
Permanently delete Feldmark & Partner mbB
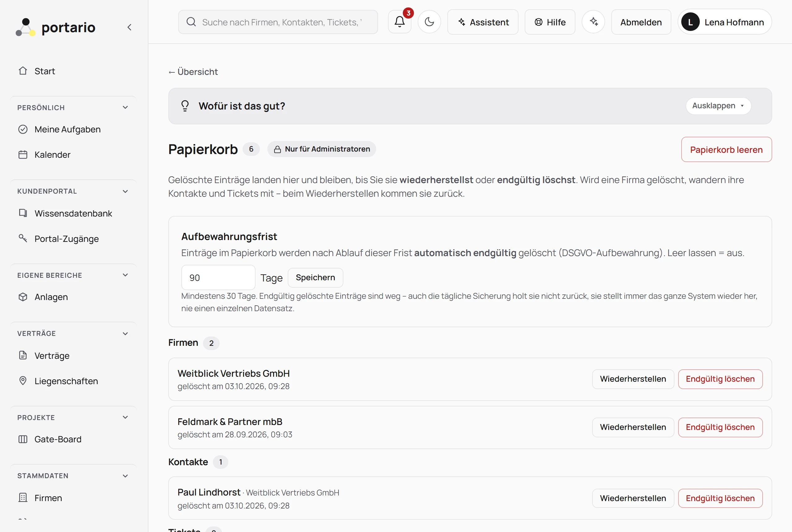720,427
